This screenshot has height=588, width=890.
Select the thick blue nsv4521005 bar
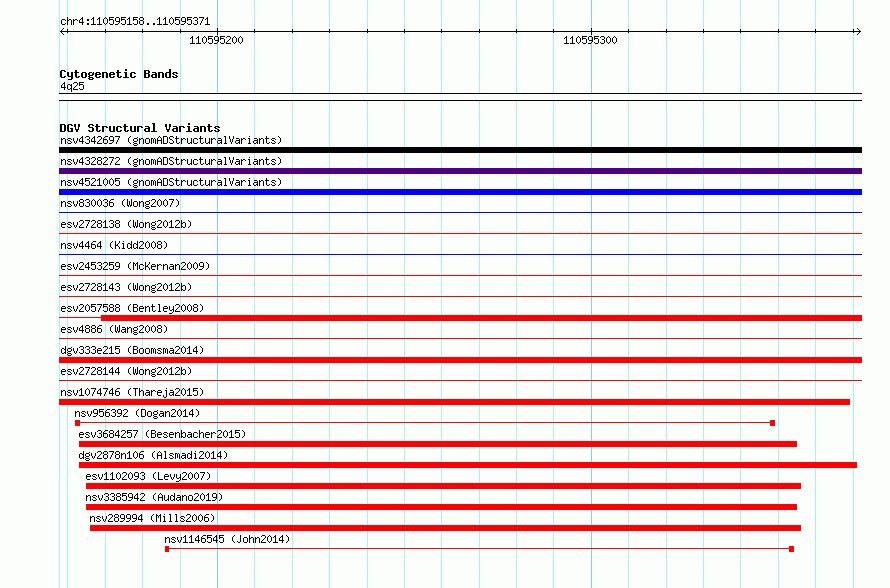[460, 192]
